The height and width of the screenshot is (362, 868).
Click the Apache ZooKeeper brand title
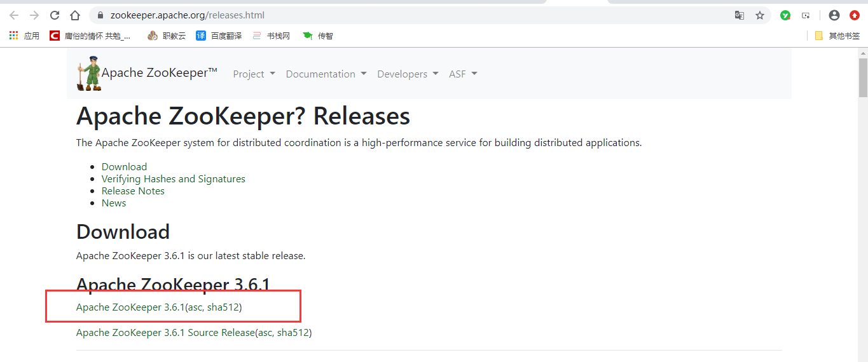(x=160, y=73)
